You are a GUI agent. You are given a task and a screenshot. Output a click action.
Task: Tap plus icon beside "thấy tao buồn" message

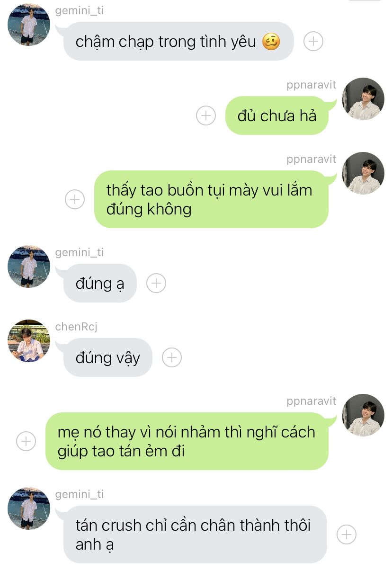(75, 199)
